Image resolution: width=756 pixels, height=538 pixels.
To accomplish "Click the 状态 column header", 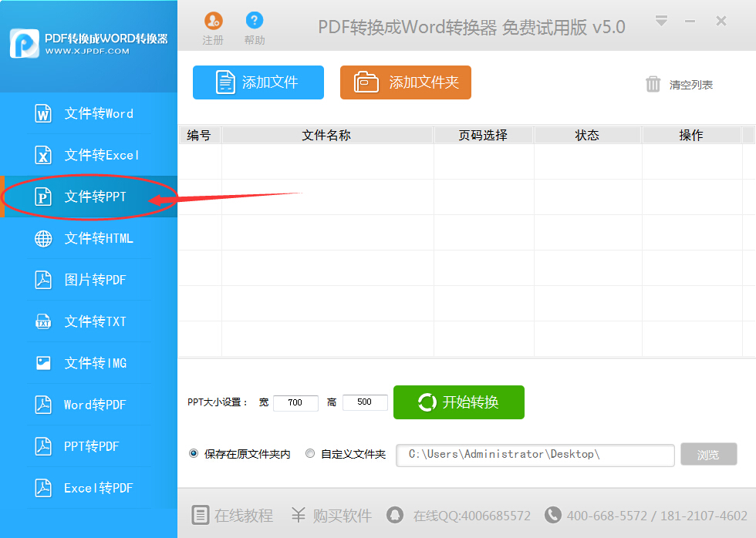I will click(x=587, y=136).
